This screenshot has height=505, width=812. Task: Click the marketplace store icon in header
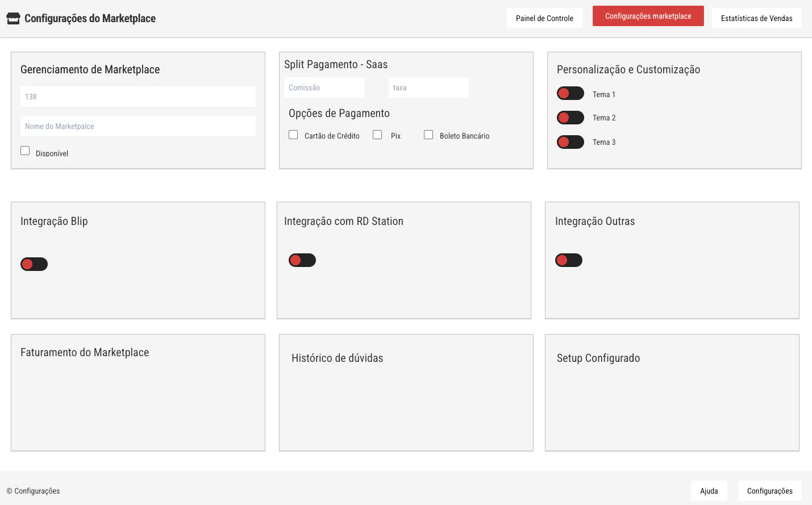pyautogui.click(x=13, y=18)
